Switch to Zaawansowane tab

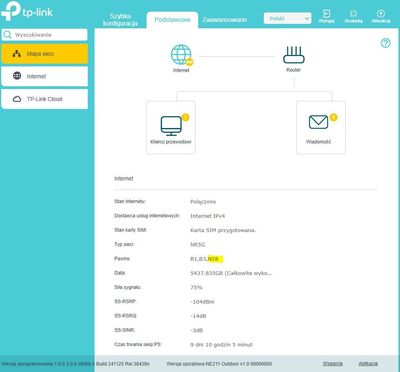click(225, 20)
